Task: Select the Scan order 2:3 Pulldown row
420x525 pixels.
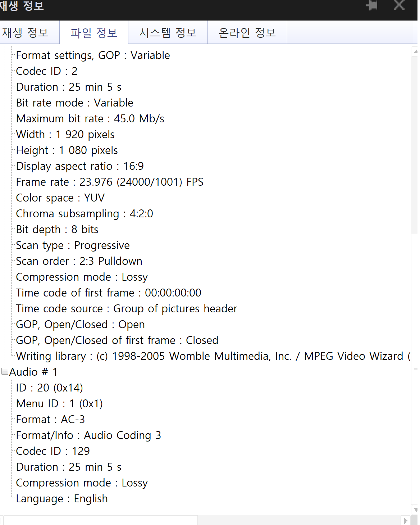Action: point(79,261)
